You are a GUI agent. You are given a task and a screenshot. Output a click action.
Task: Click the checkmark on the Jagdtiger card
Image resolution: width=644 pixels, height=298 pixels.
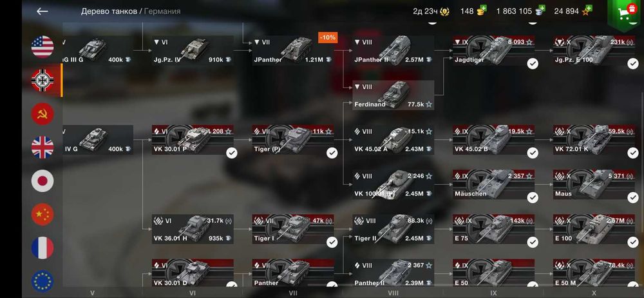[533, 63]
